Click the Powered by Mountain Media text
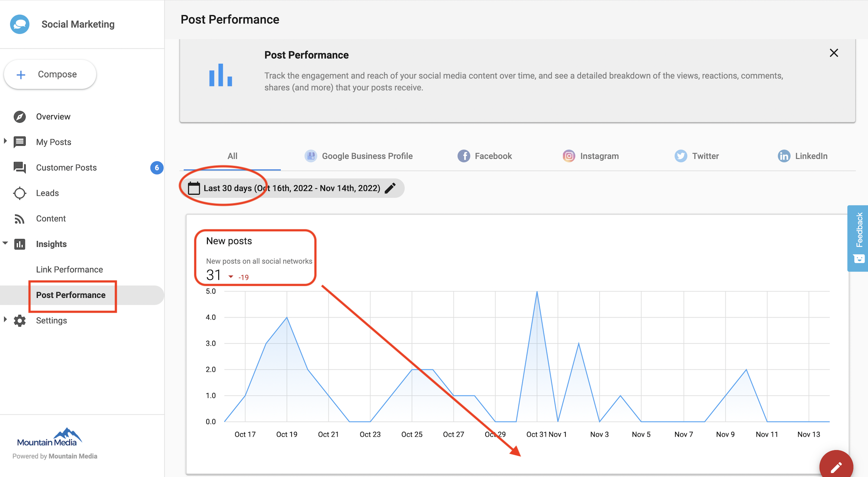868x477 pixels. (55, 456)
